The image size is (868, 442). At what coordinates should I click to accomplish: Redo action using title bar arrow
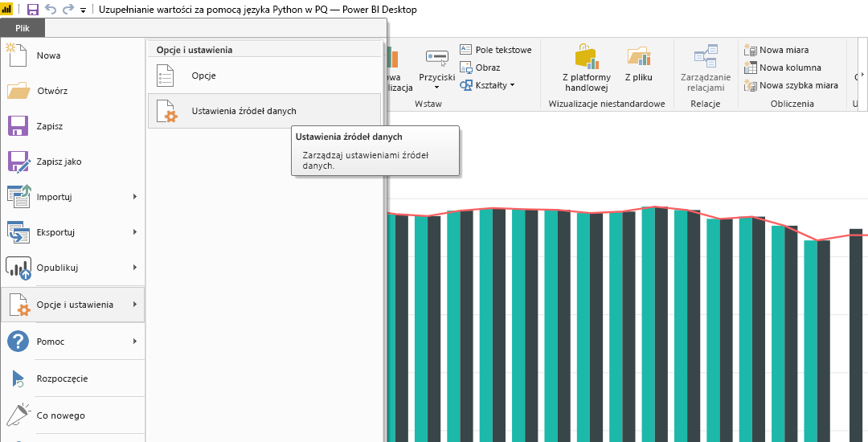(68, 10)
